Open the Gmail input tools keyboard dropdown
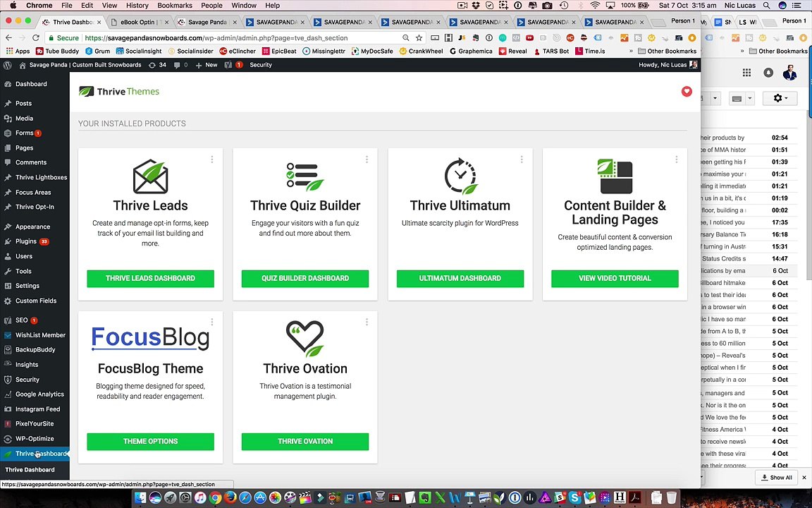Screen dimensions: 812x508 pos(741,99)
